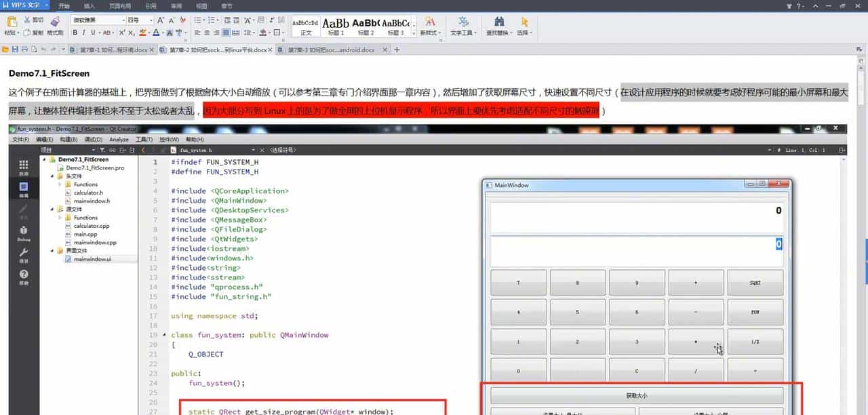
Task: Toggle bold formatting with the B button
Action: (x=75, y=33)
